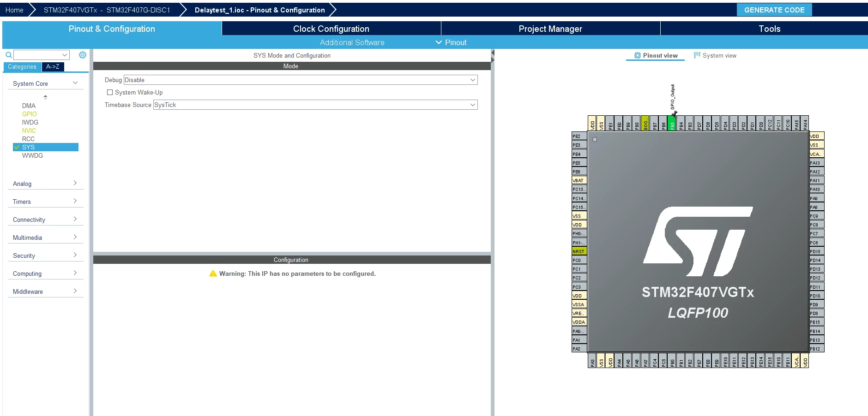Open Additional Software link

point(352,42)
